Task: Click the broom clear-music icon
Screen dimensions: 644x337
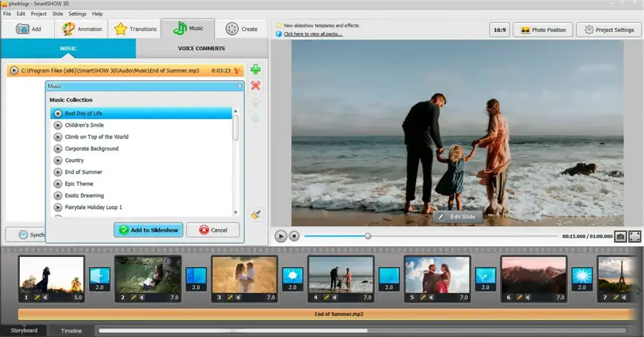Action: click(256, 214)
